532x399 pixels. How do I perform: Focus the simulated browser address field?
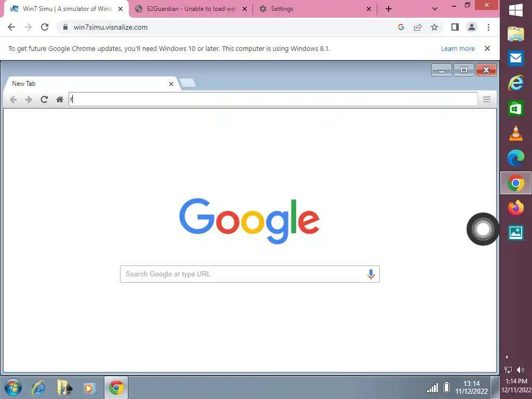(273, 99)
